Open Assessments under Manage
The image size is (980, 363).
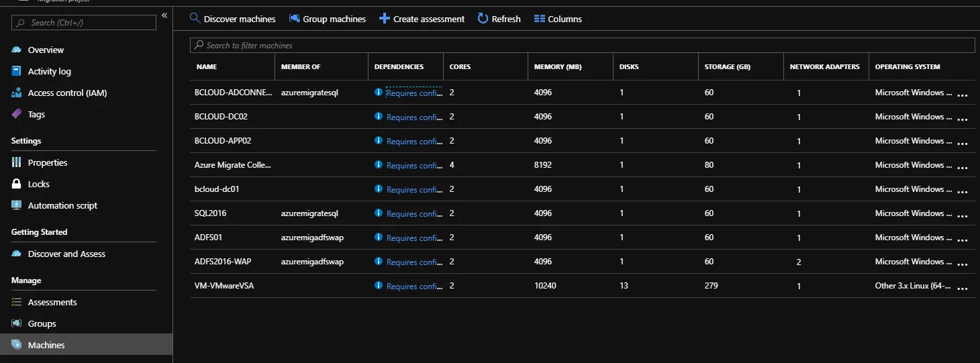pyautogui.click(x=52, y=302)
